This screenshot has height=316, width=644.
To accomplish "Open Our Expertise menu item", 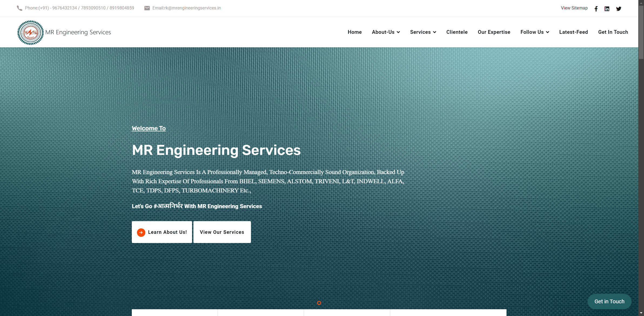I will pyautogui.click(x=494, y=32).
